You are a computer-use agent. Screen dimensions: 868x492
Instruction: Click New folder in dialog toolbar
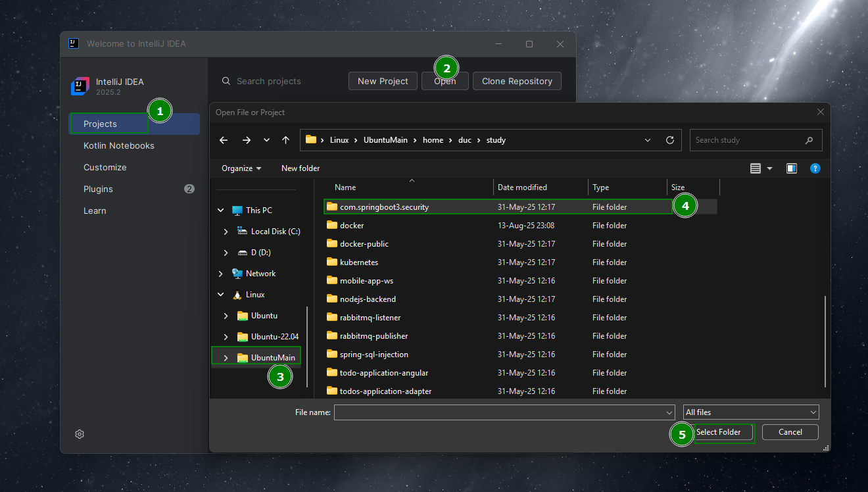pos(301,168)
